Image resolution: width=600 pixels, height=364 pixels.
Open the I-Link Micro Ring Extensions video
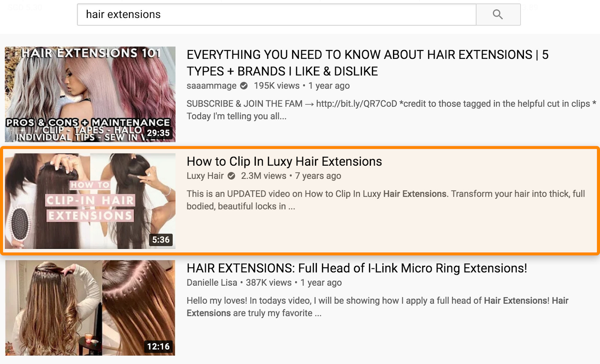357,268
